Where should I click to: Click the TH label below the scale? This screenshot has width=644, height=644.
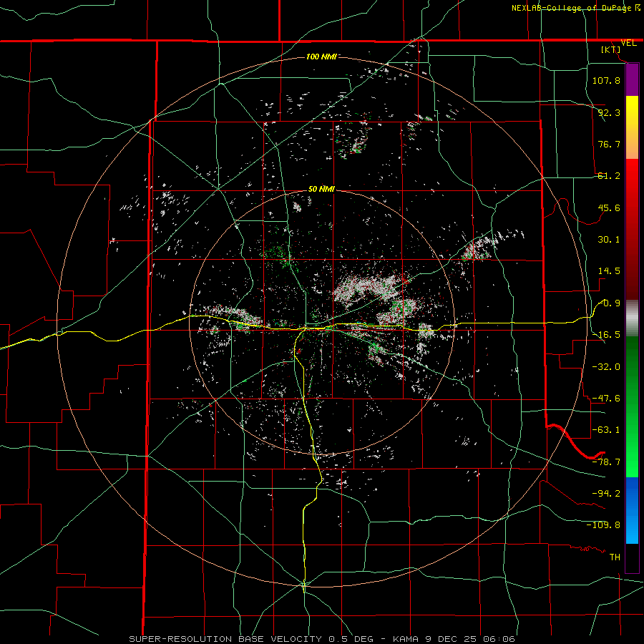(x=615, y=557)
